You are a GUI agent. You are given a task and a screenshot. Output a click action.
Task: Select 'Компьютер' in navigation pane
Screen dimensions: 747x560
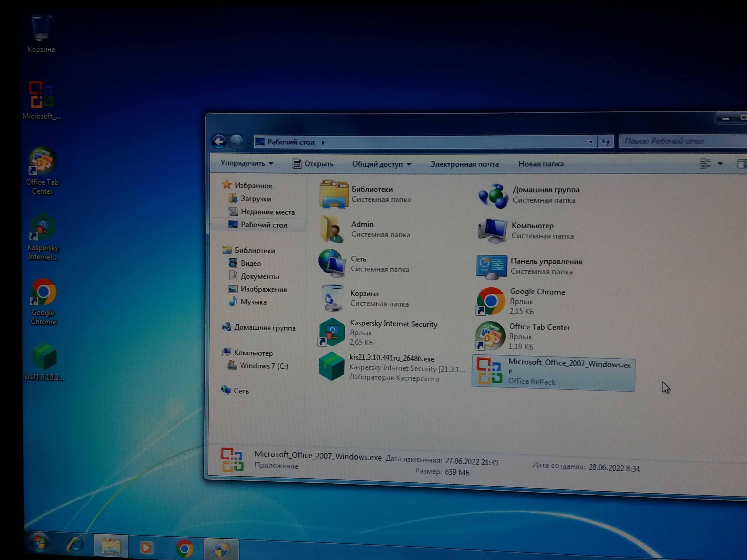tap(247, 353)
